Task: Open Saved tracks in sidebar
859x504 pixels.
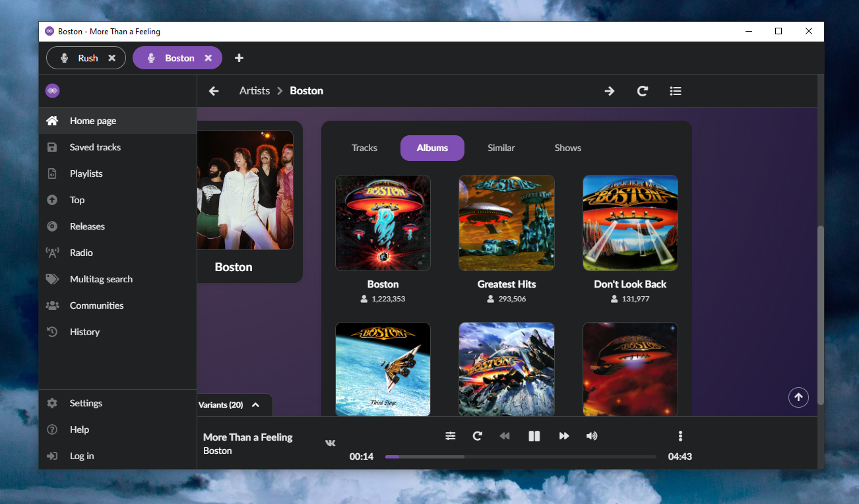Action: click(118, 147)
